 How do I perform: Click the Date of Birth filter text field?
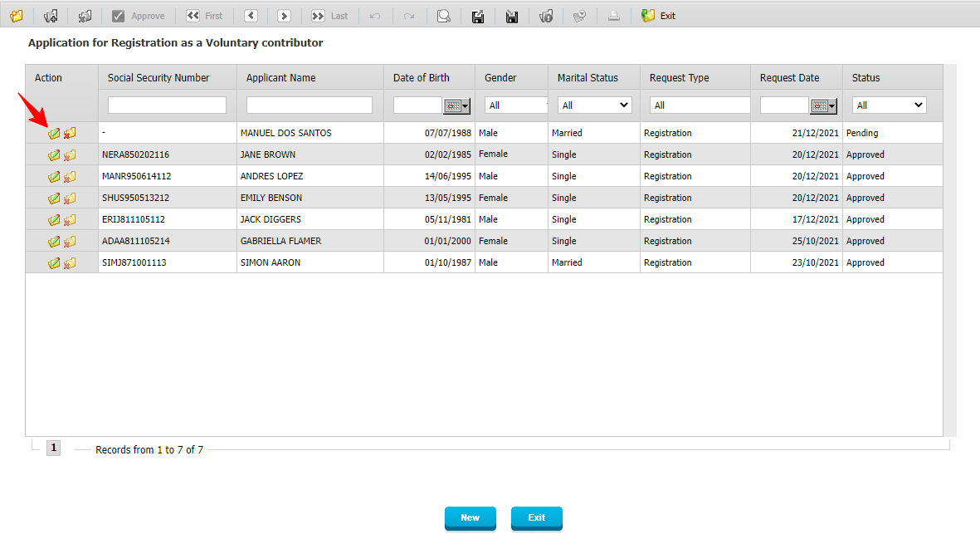(418, 105)
